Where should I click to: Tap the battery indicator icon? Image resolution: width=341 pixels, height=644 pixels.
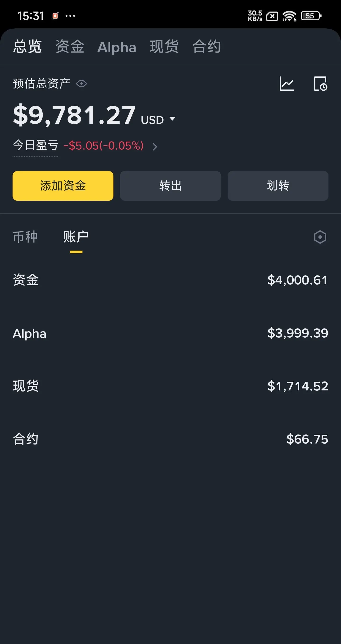(x=311, y=16)
